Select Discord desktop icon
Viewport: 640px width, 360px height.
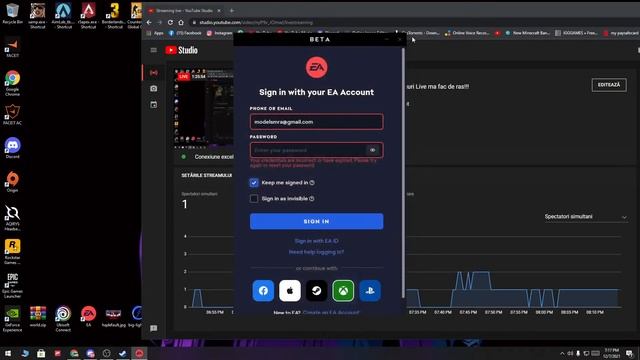pos(12,148)
